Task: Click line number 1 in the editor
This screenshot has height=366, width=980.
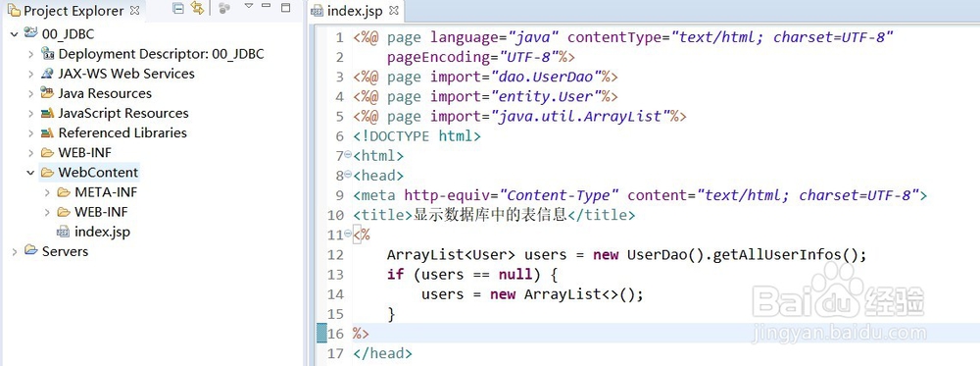Action: tap(339, 37)
